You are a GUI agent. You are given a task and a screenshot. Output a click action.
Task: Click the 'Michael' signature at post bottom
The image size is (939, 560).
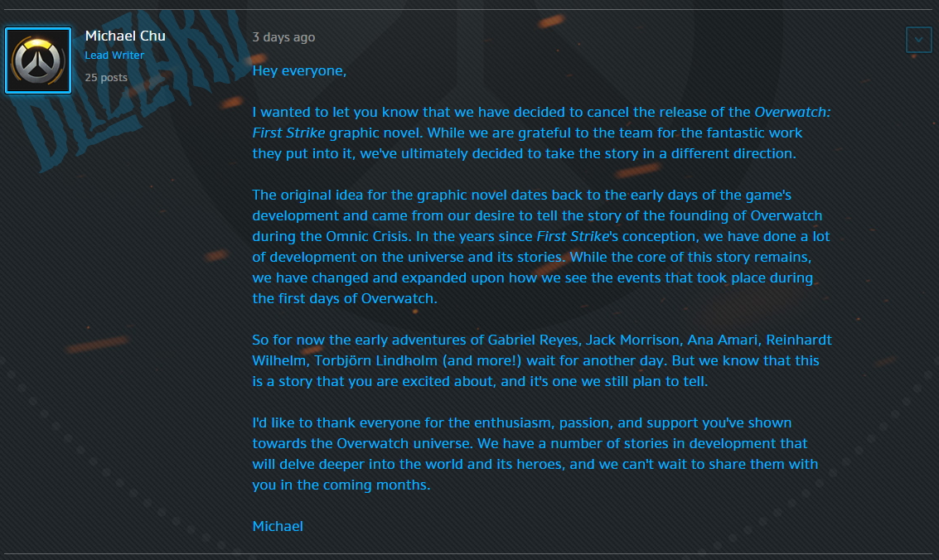pyautogui.click(x=278, y=526)
